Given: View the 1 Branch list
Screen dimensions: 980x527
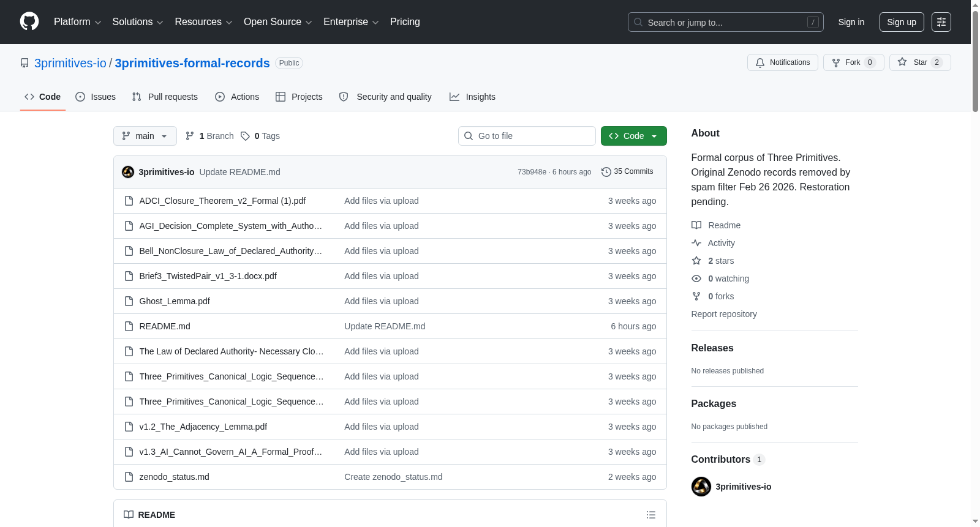Looking at the screenshot, I should tap(209, 136).
